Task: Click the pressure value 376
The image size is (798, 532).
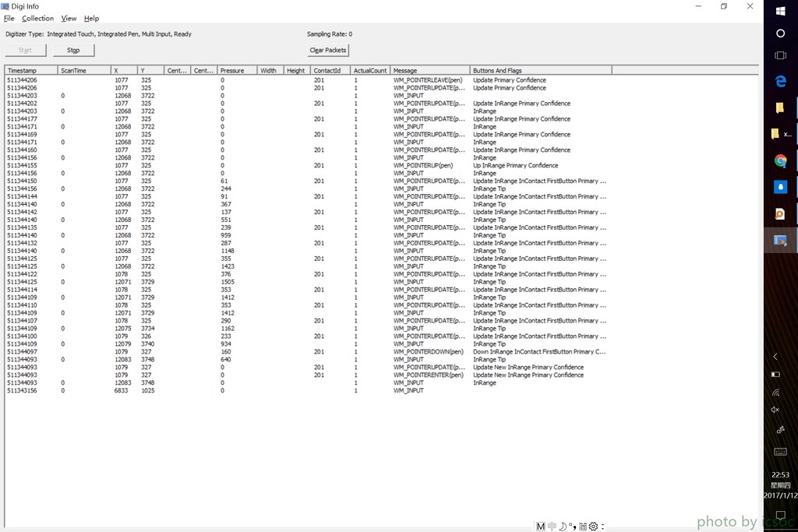Action: [226, 274]
